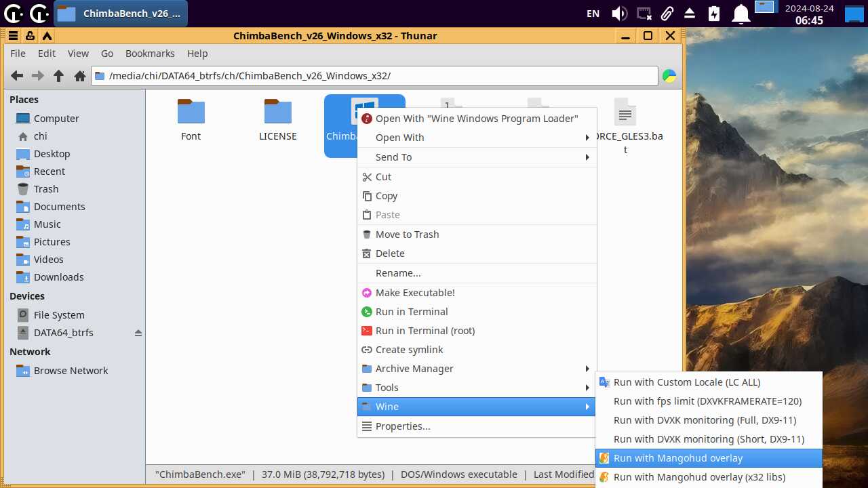Open the parent folder with the up arrow
This screenshot has width=868, height=488.
click(59, 76)
